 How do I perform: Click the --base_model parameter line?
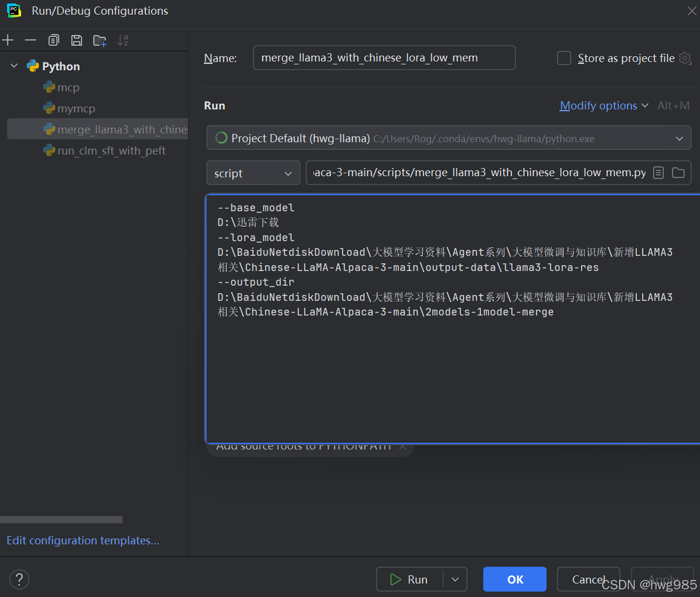(256, 208)
